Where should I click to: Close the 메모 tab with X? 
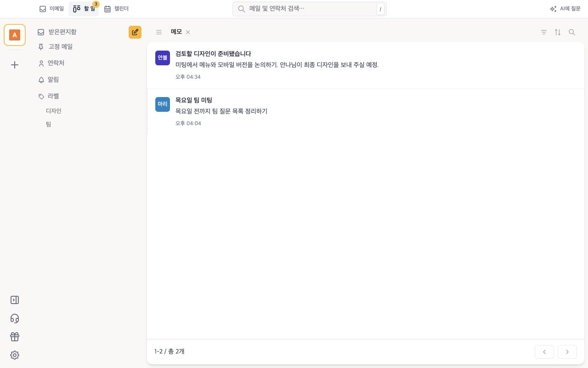pyautogui.click(x=188, y=32)
